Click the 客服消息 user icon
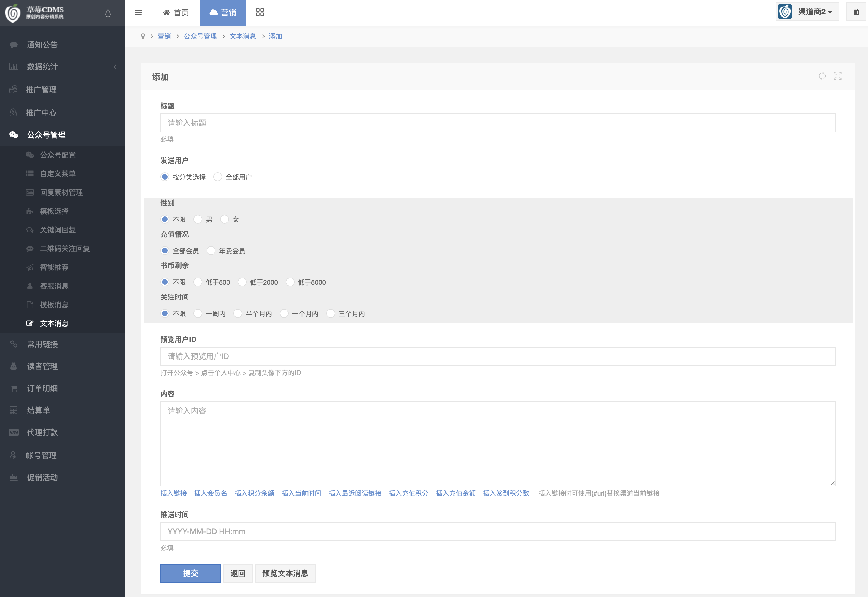This screenshot has height=597, width=868. (30, 286)
